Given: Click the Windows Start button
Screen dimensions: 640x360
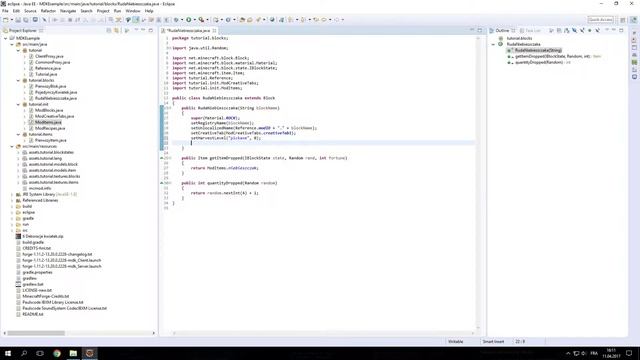Looking at the screenshot, I should pyautogui.click(x=8, y=353).
